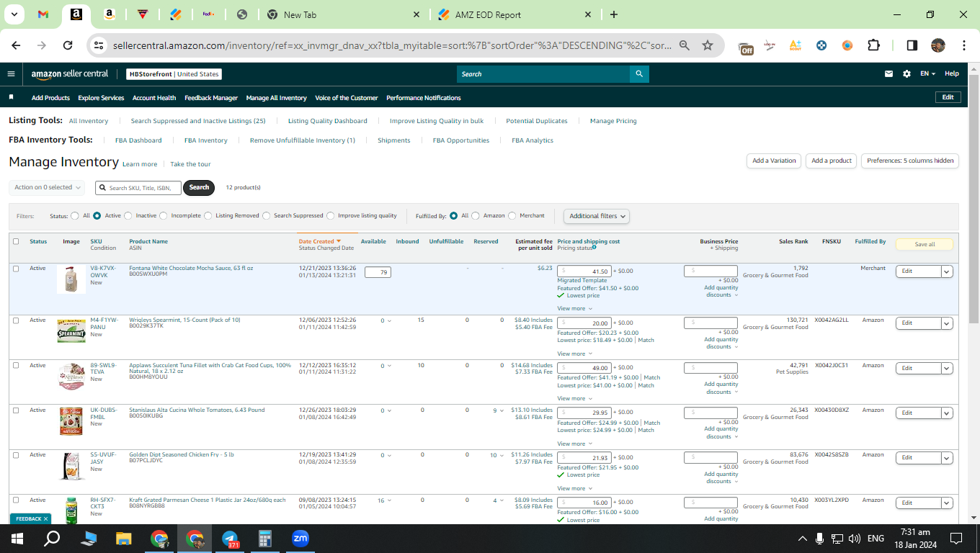Open Zoom from the taskbar
Image resolution: width=980 pixels, height=553 pixels.
[x=300, y=538]
